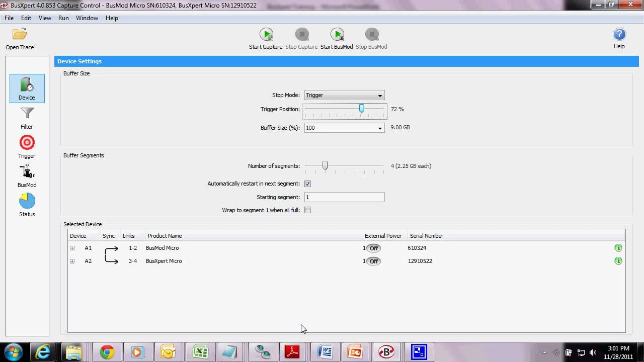
Task: Open the Filter settings sidebar icon
Action: click(x=27, y=118)
